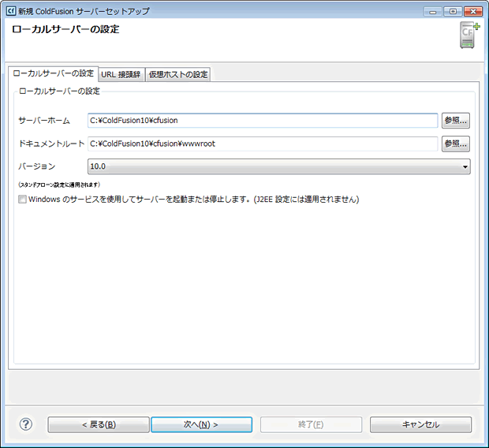Focus the サーバーホーム path field
This screenshot has height=448, width=489.
point(263,121)
